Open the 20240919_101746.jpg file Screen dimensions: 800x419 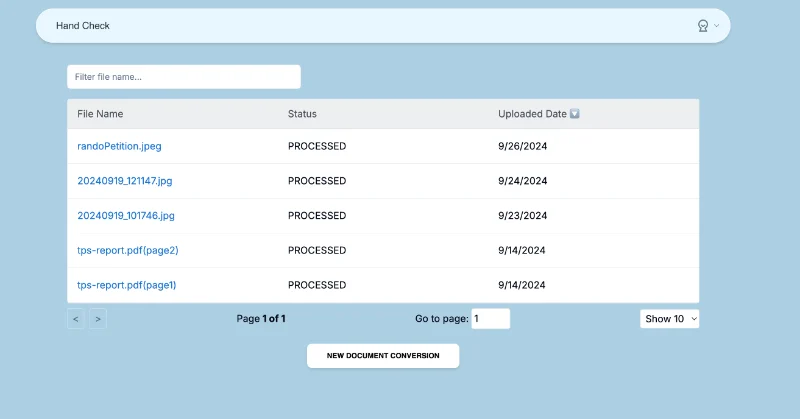point(126,215)
